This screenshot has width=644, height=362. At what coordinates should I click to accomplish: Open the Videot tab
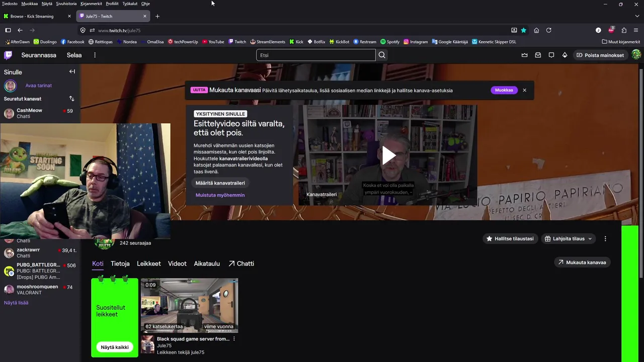coord(177,263)
